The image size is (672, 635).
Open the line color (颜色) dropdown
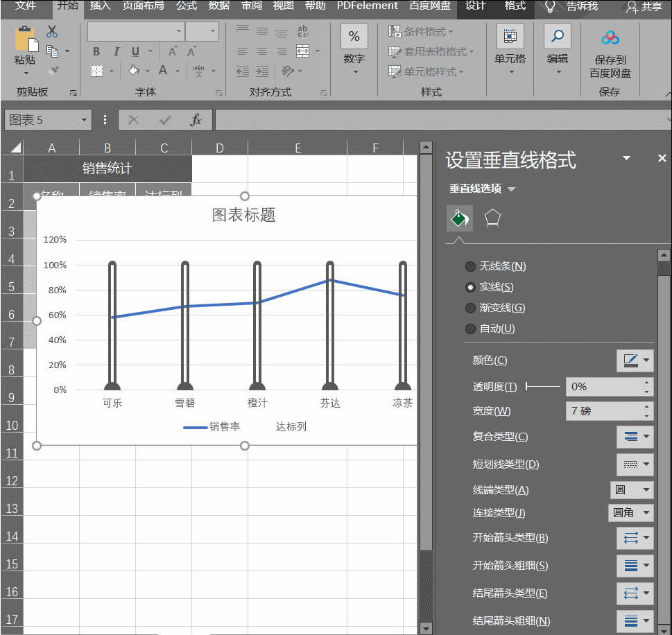[x=635, y=360]
